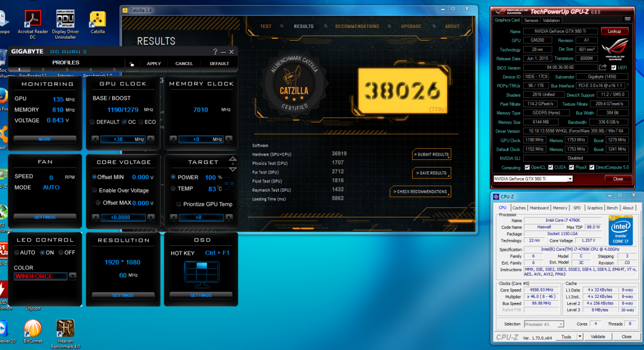This screenshot has height=350, width=644.
Task: Open the Acrobat Reader DC desktop shortcut
Action: pos(33,25)
